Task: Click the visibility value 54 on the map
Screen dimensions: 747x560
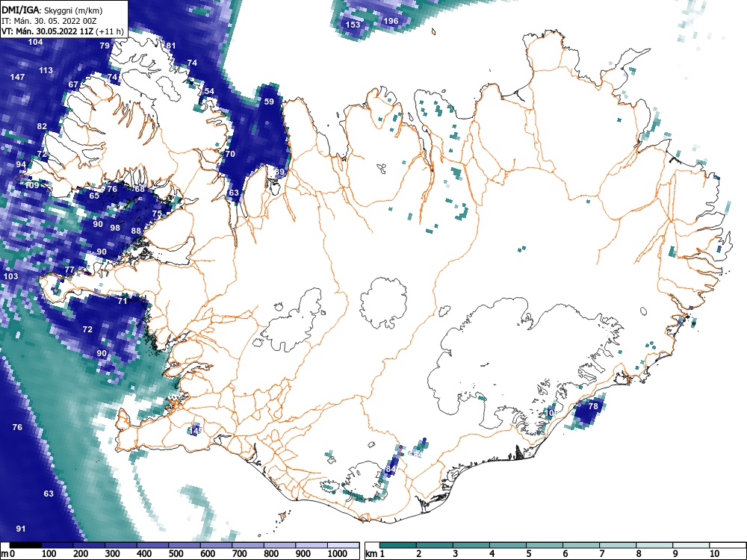Action: (x=209, y=91)
